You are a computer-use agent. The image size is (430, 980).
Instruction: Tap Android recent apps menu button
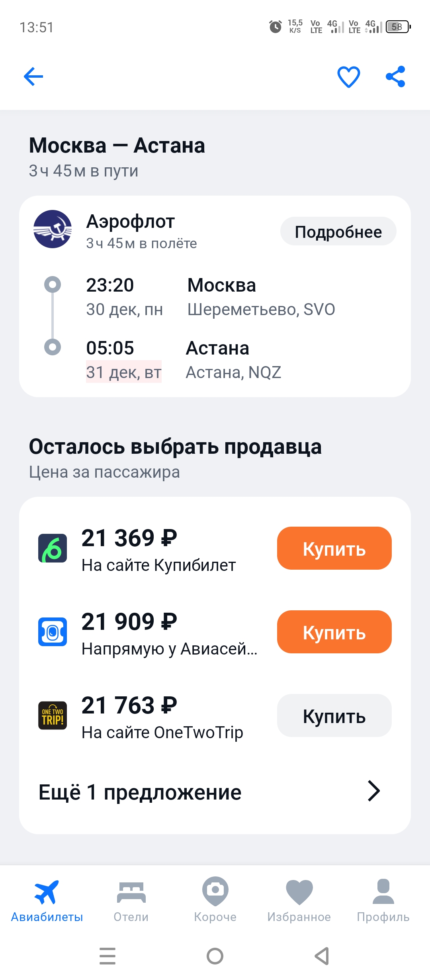pos(107,956)
